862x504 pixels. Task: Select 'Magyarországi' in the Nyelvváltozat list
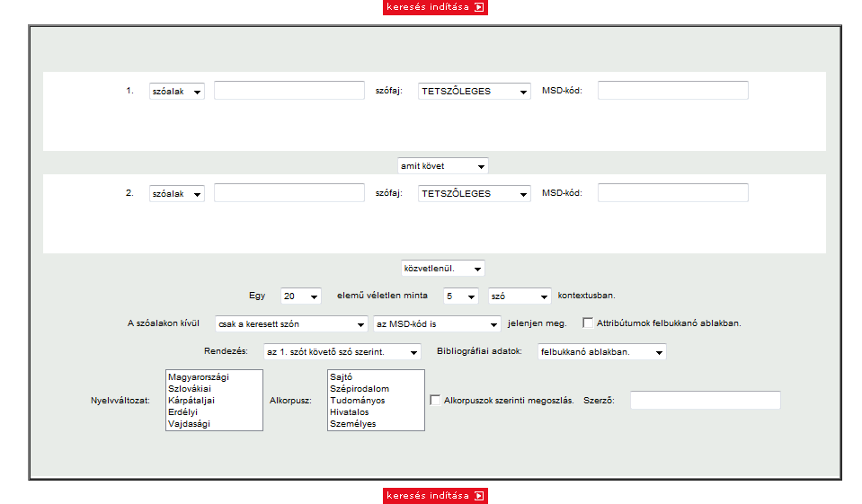tap(199, 376)
